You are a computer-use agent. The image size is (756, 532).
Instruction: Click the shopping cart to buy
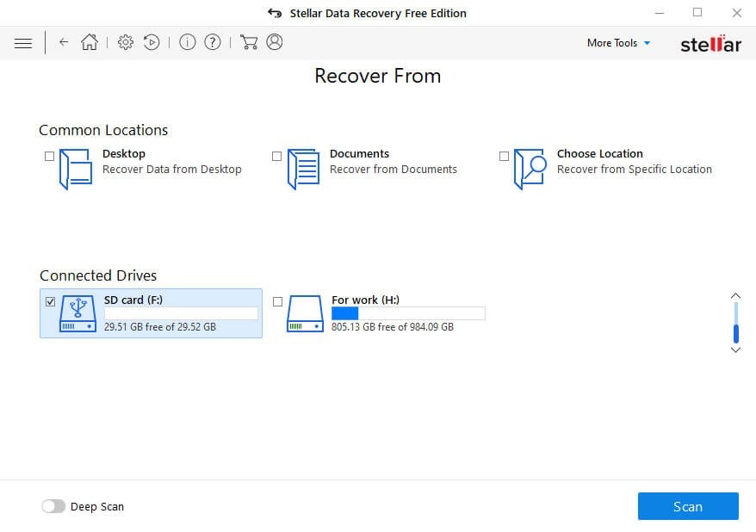[x=248, y=41]
